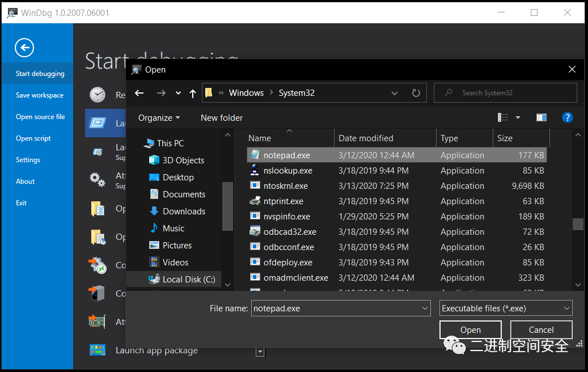Open recent locations dropdown arrow
This screenshot has width=588, height=372.
pyautogui.click(x=178, y=93)
